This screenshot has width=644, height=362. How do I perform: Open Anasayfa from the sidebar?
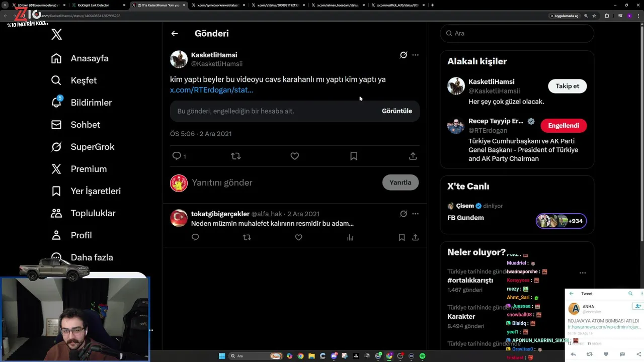click(x=80, y=58)
